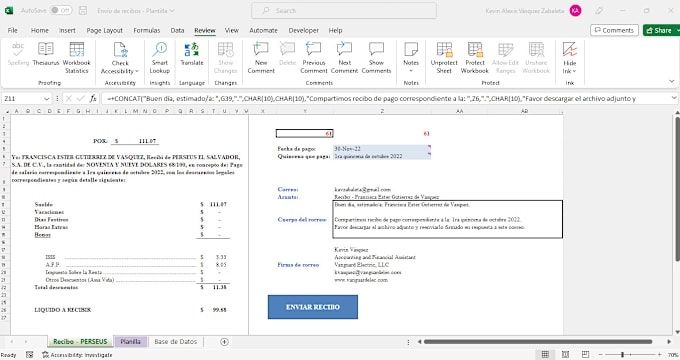The width and height of the screenshot is (680, 360).
Task: Open the Home tab
Action: point(39,30)
